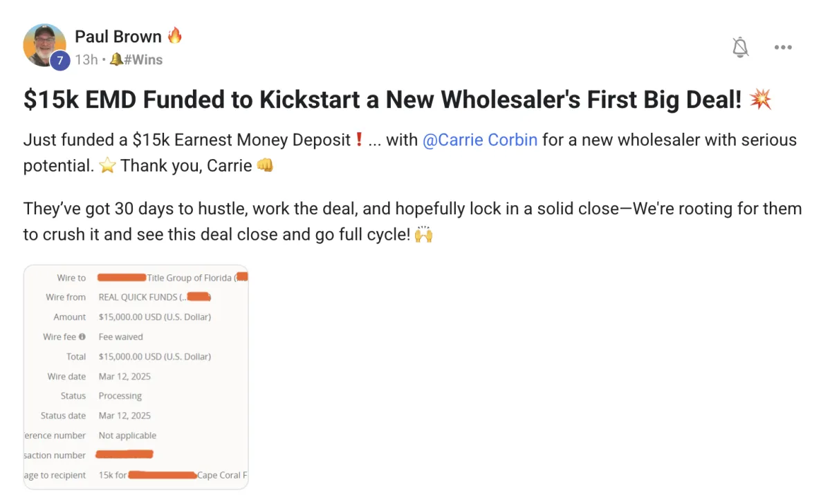Open Paul Brown's profile picture
The width and height of the screenshot is (830, 504).
pyautogui.click(x=44, y=45)
